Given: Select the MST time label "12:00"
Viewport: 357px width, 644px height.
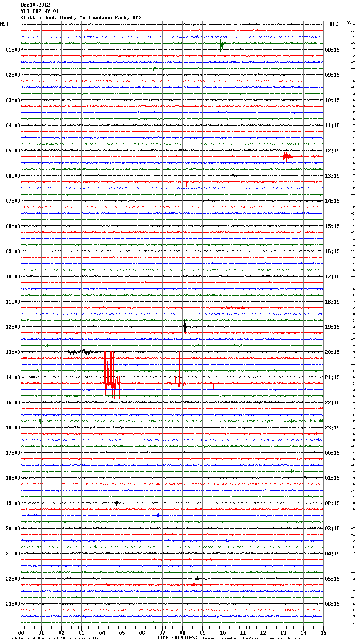Looking at the screenshot, I should 13,327.
